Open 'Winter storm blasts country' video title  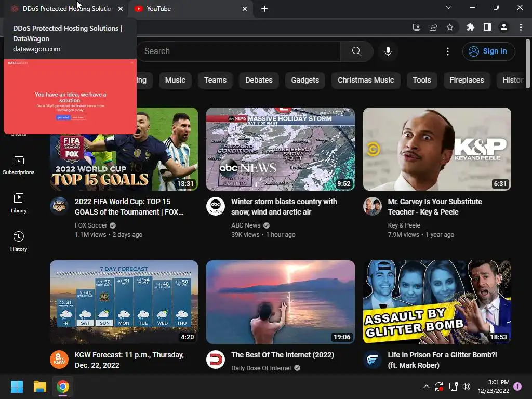click(284, 207)
